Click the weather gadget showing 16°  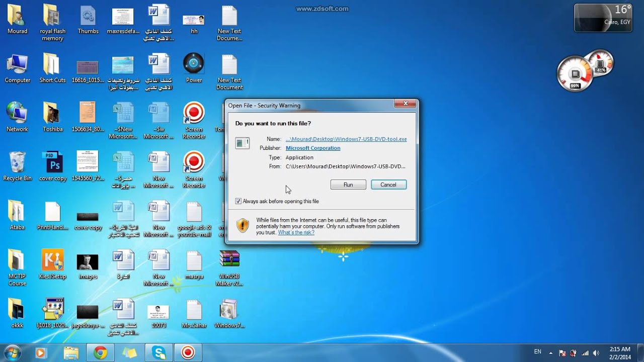click(x=603, y=18)
